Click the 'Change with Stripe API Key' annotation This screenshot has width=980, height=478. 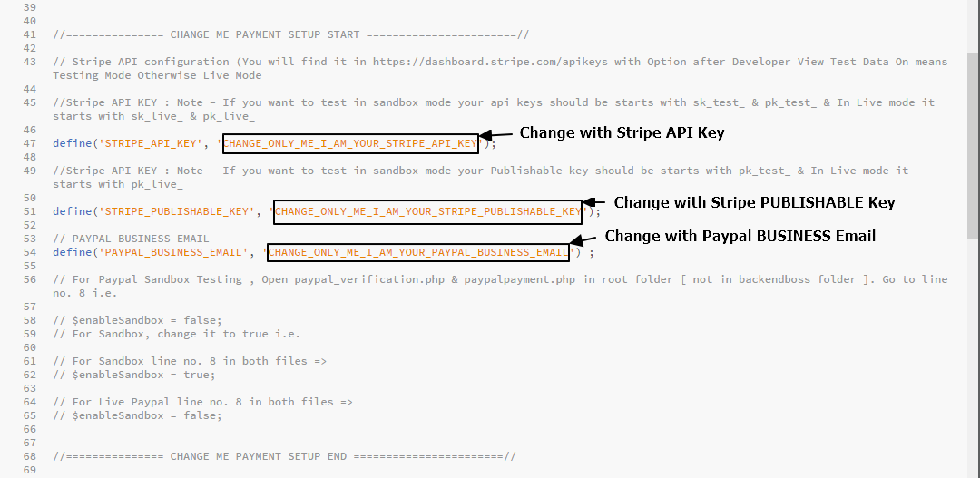(622, 133)
